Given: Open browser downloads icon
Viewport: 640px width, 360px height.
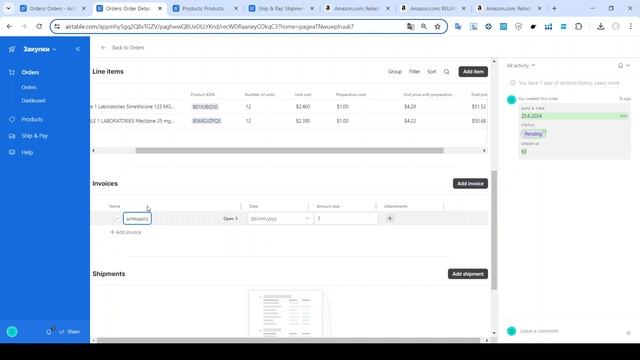Looking at the screenshot, I should point(600,27).
